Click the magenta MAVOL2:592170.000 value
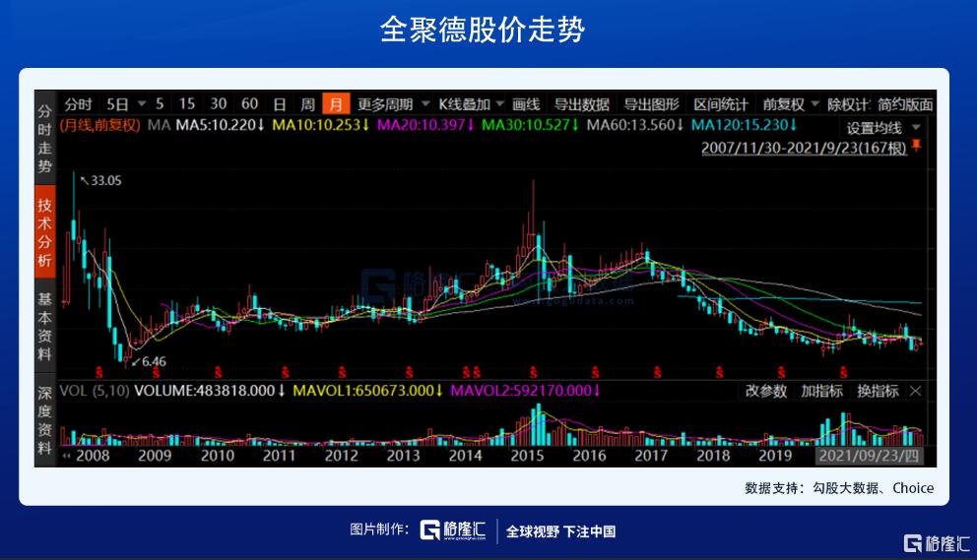 tap(525, 391)
